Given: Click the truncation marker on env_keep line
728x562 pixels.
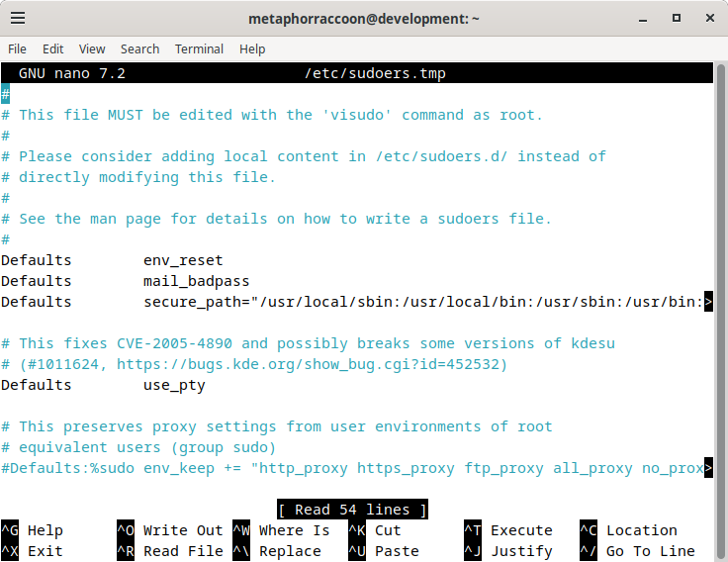Looking at the screenshot, I should pyautogui.click(x=708, y=468).
